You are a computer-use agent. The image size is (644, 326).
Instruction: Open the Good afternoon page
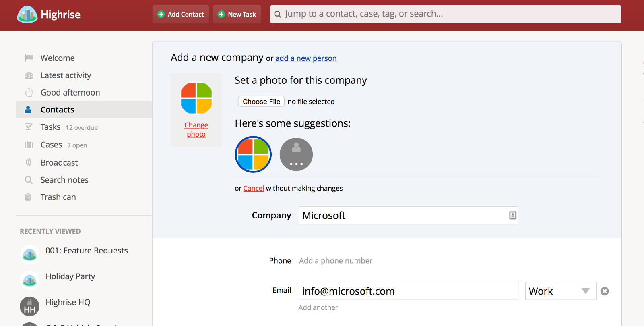[x=70, y=93]
